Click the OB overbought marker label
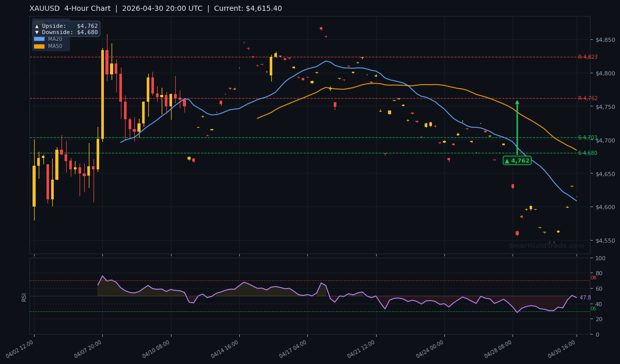 click(x=593, y=278)
